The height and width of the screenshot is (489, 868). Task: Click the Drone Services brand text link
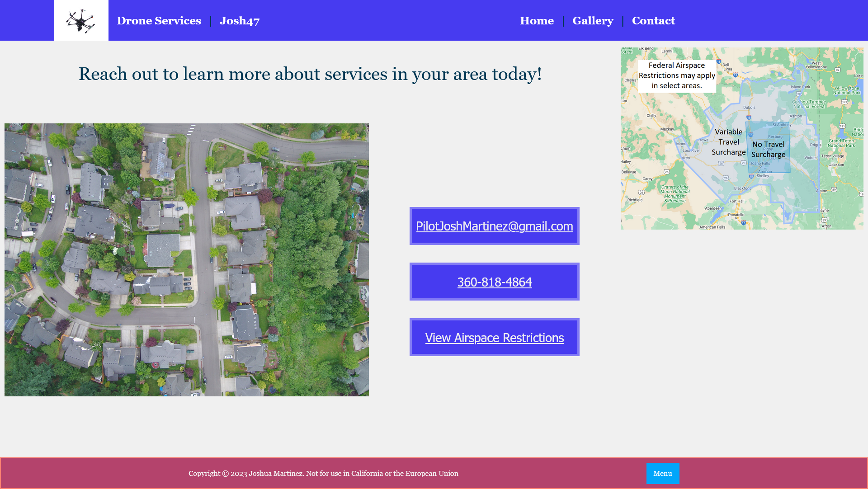point(159,20)
